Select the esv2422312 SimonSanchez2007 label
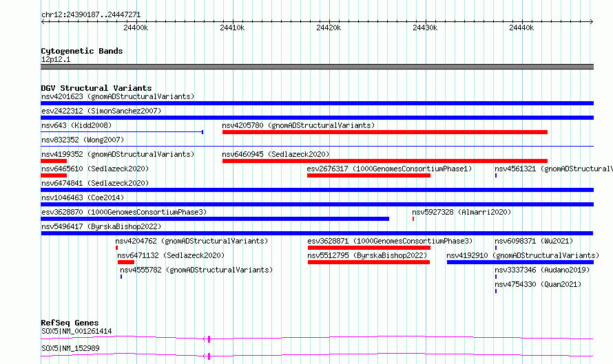Screen dimensions: 613x364 [x=101, y=111]
